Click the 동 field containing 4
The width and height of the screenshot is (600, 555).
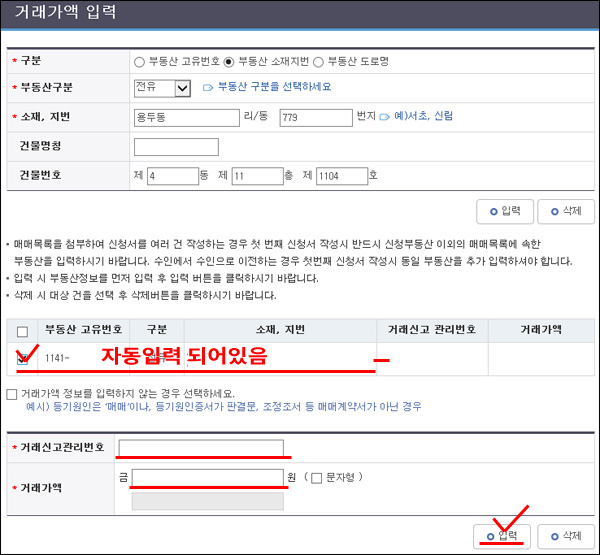[x=173, y=176]
